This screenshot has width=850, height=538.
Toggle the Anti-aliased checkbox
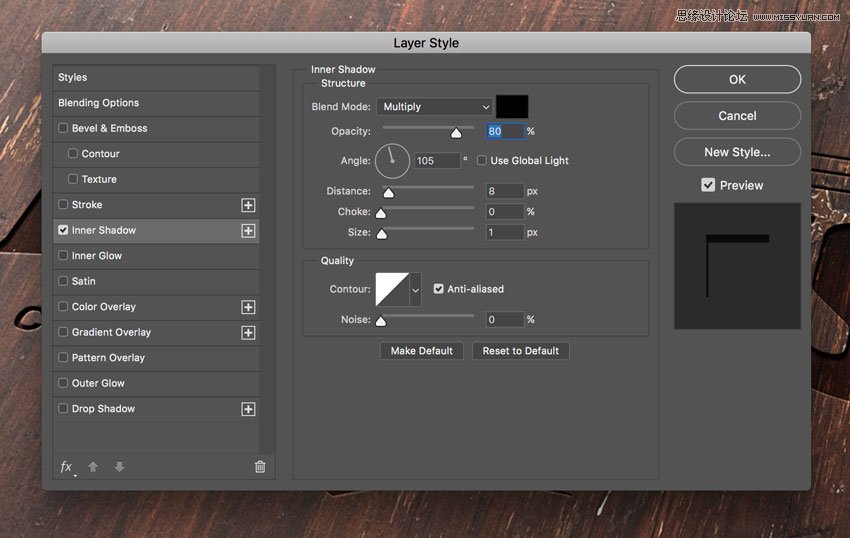(x=439, y=289)
